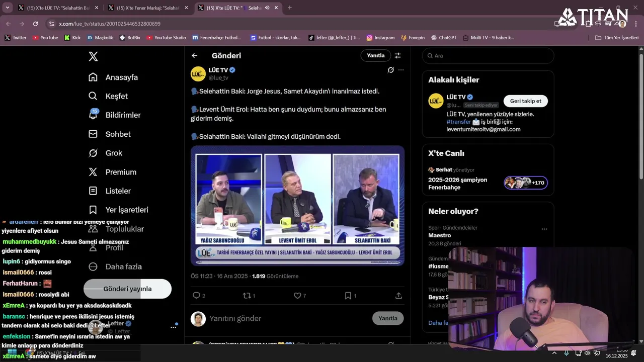Screen dimensions: 644x362
Task: Click the repost icon
Action: coord(247,296)
